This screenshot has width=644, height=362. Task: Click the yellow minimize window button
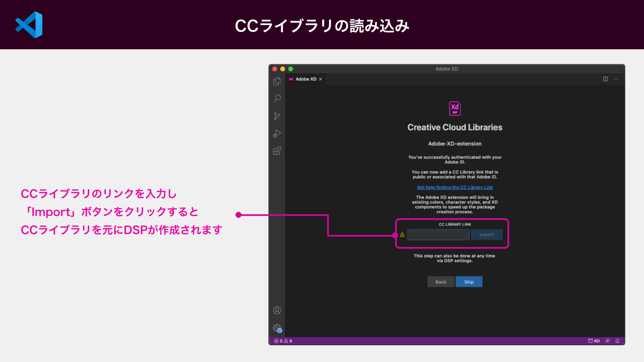283,69
